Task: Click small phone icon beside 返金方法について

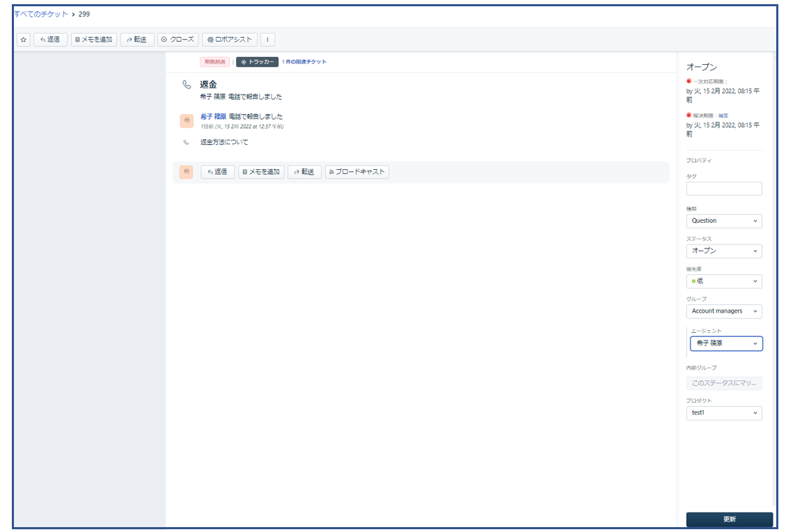Action: (x=187, y=143)
